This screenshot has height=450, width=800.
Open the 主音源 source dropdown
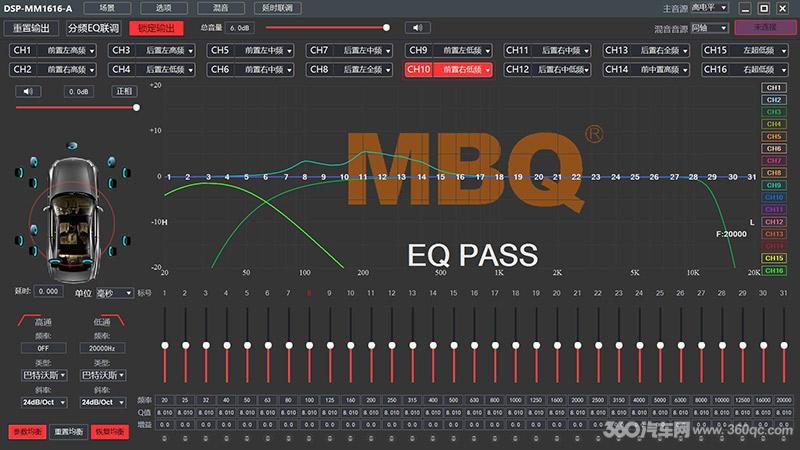(709, 8)
